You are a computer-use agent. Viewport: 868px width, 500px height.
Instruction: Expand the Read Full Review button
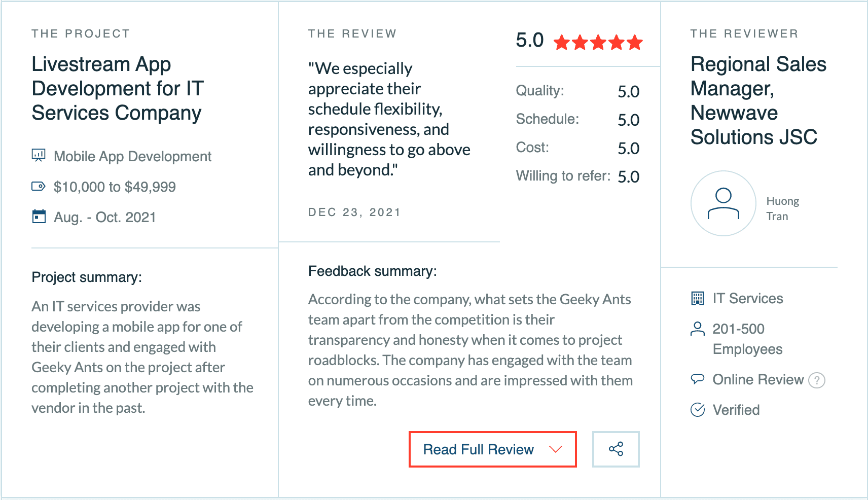pyautogui.click(x=479, y=449)
